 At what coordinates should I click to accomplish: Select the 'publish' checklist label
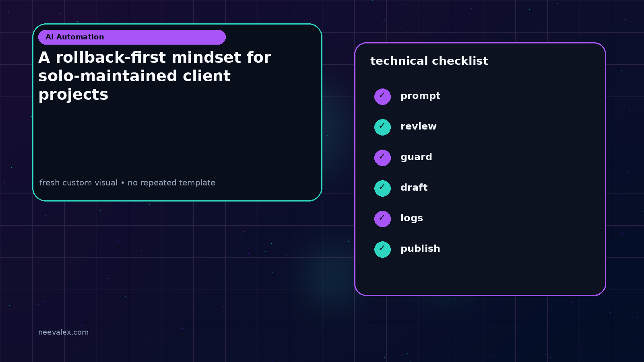(x=420, y=249)
